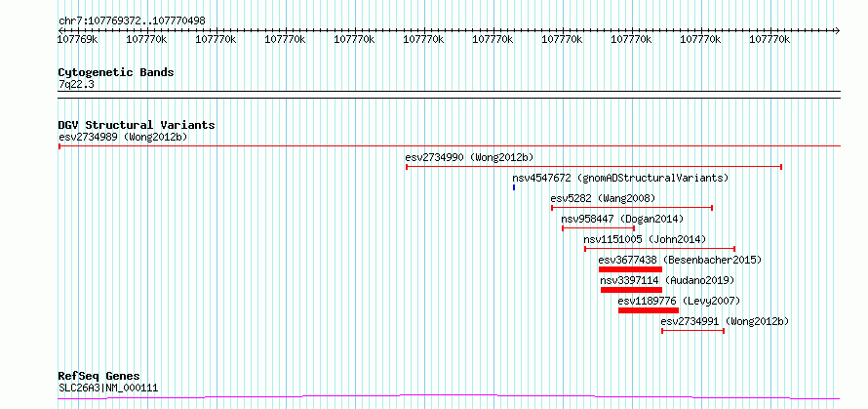
Task: Click the esv5282 (Wang2008) label
Action: 603,198
